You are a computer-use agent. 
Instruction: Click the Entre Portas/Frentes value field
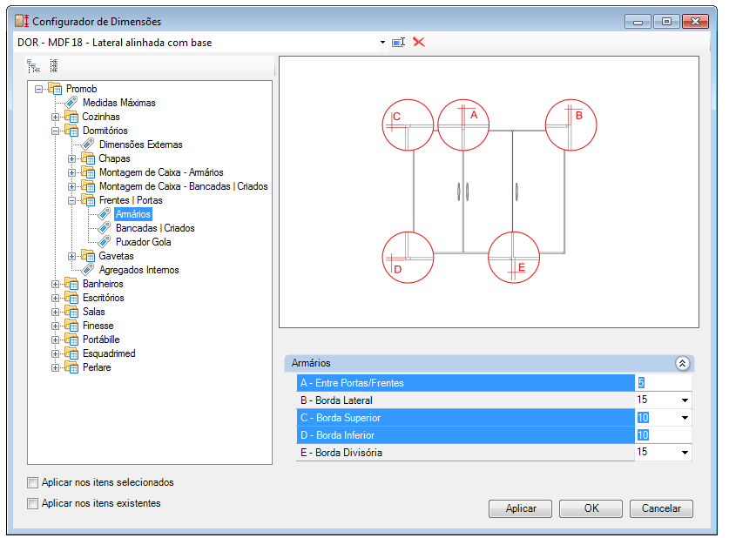point(664,383)
